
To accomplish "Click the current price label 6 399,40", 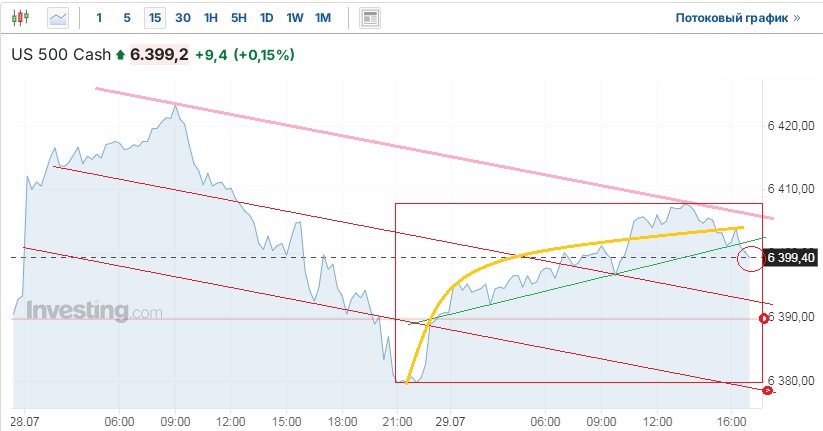I will pyautogui.click(x=792, y=258).
